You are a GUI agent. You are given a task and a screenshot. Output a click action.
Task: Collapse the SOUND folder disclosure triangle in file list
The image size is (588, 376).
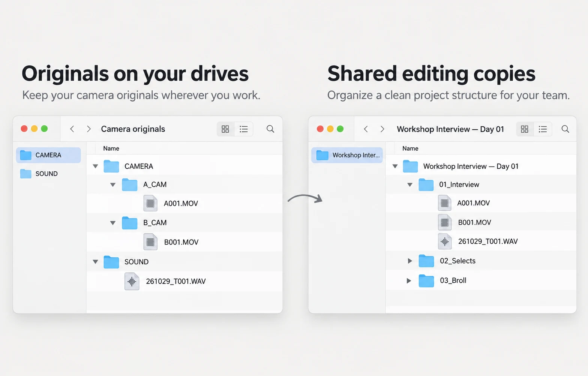95,262
